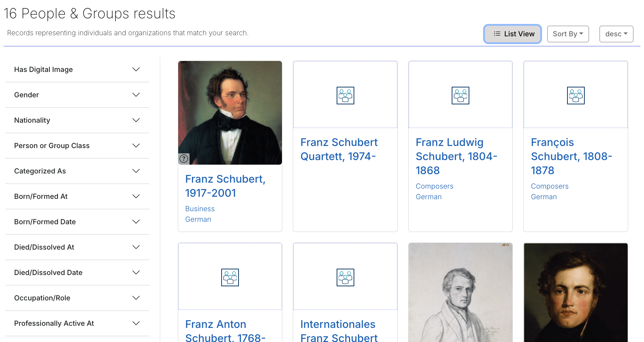Open the Sort By dropdown
This screenshot has width=644, height=342.
[x=568, y=34]
